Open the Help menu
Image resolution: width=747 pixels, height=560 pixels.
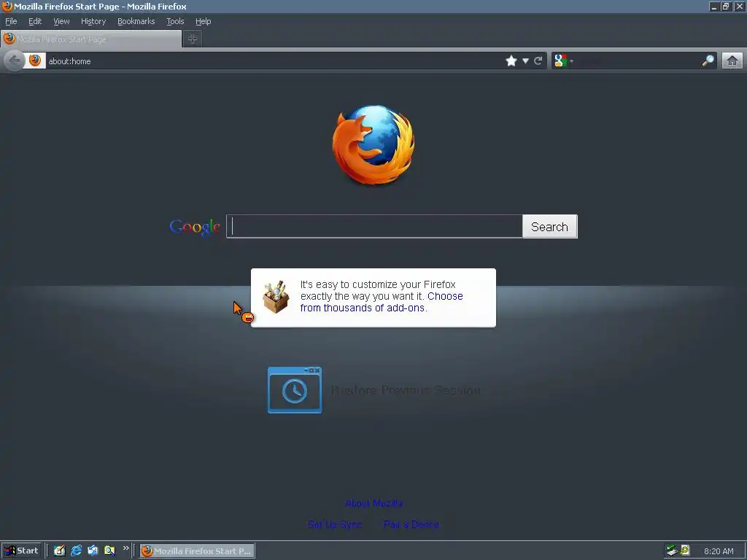tap(203, 21)
